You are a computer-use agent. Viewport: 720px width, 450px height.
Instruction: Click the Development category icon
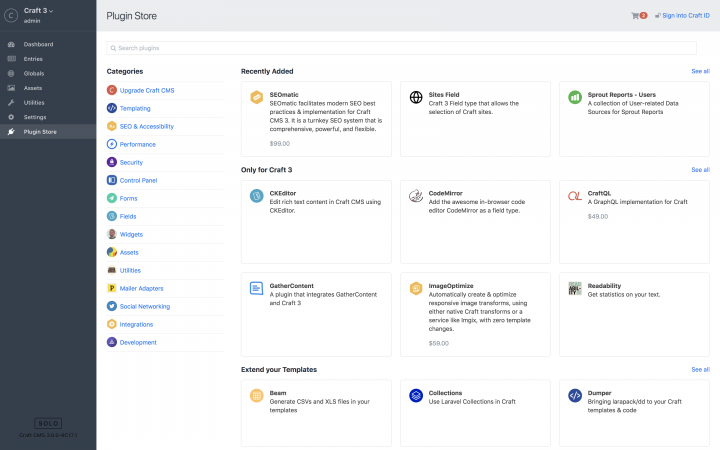click(112, 342)
